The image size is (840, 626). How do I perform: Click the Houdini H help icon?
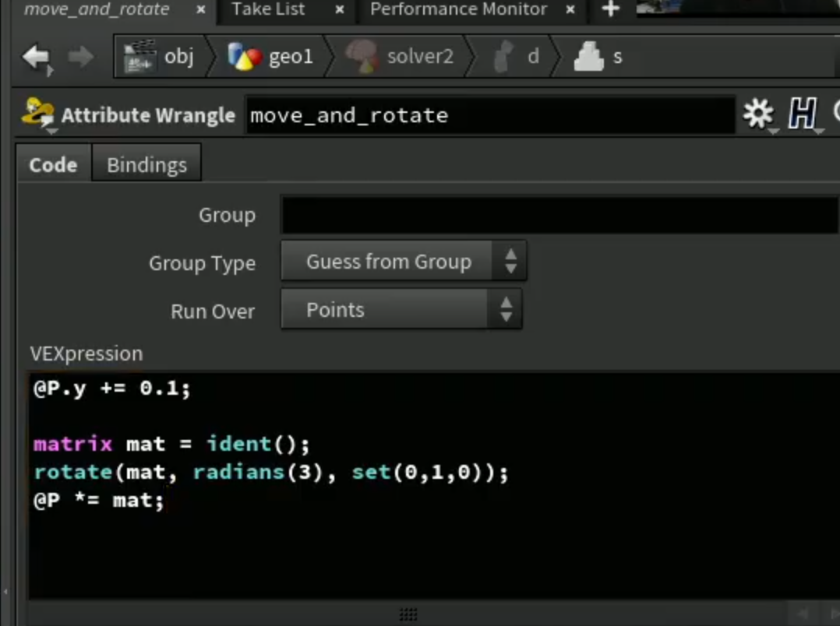(802, 114)
